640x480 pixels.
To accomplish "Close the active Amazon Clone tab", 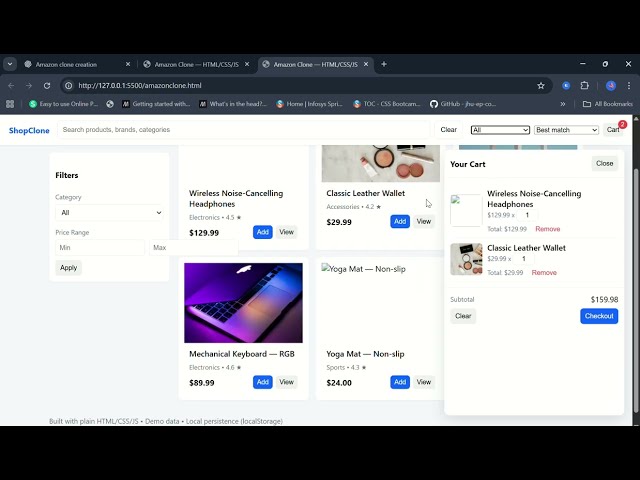I will [x=366, y=64].
